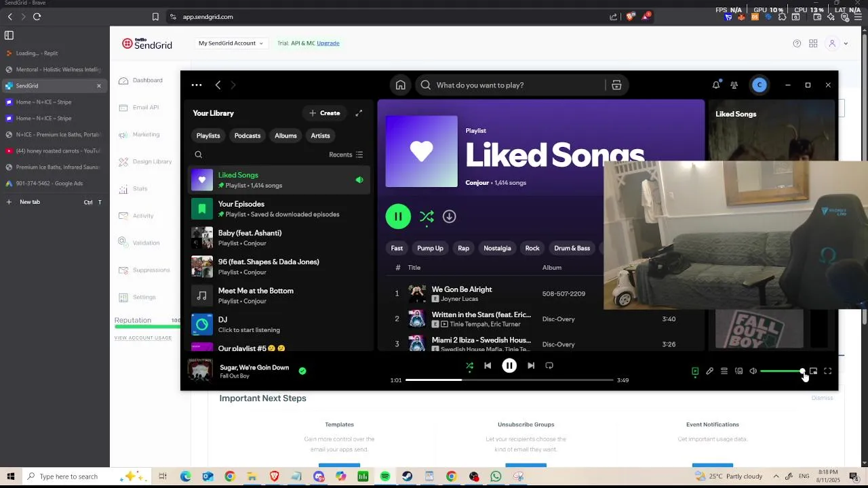Open Spotify Browse icon in search bar
868x488 pixels.
[x=616, y=85]
